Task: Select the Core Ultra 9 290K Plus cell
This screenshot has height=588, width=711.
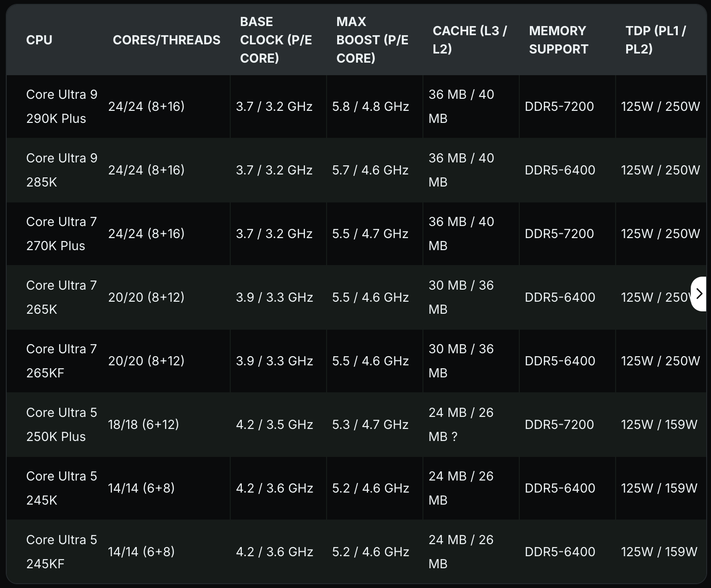Action: 62,107
